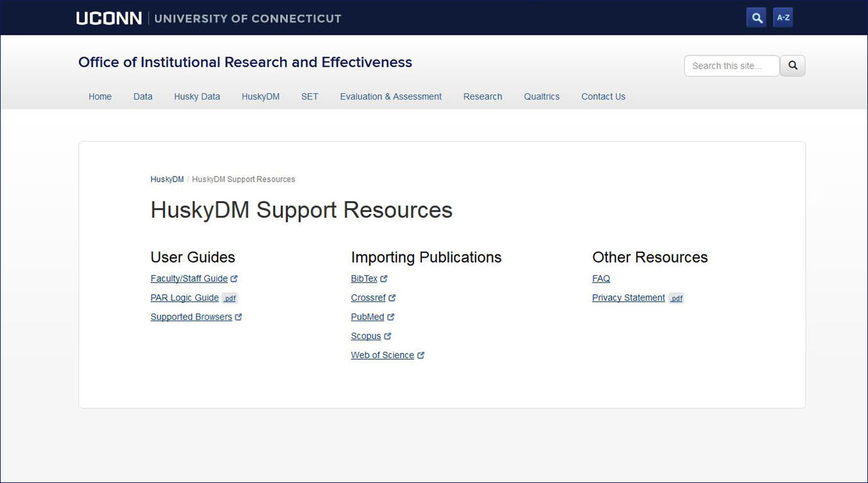Viewport: 868px width, 483px height.
Task: Click the .pdf badge next to Privacy Statement
Action: pos(676,298)
